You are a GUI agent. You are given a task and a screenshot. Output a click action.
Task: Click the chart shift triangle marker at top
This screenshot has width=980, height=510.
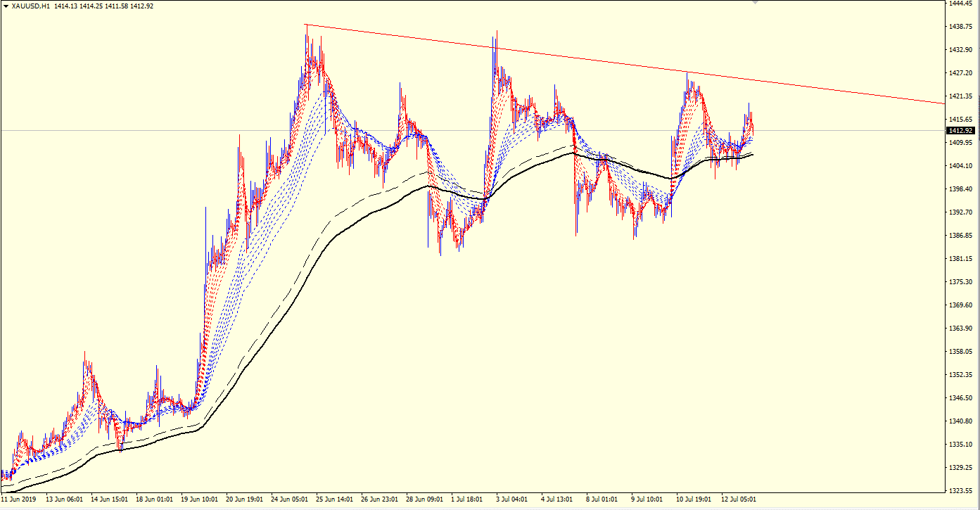pyautogui.click(x=756, y=3)
